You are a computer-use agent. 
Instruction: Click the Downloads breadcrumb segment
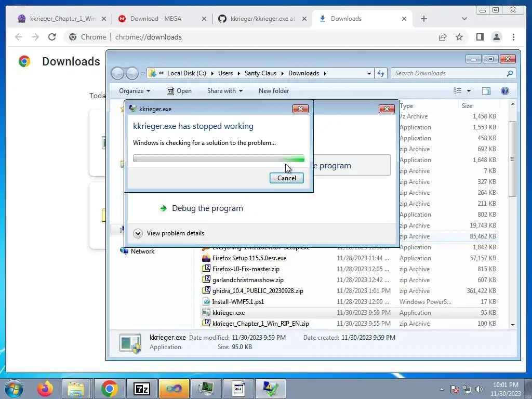(303, 73)
